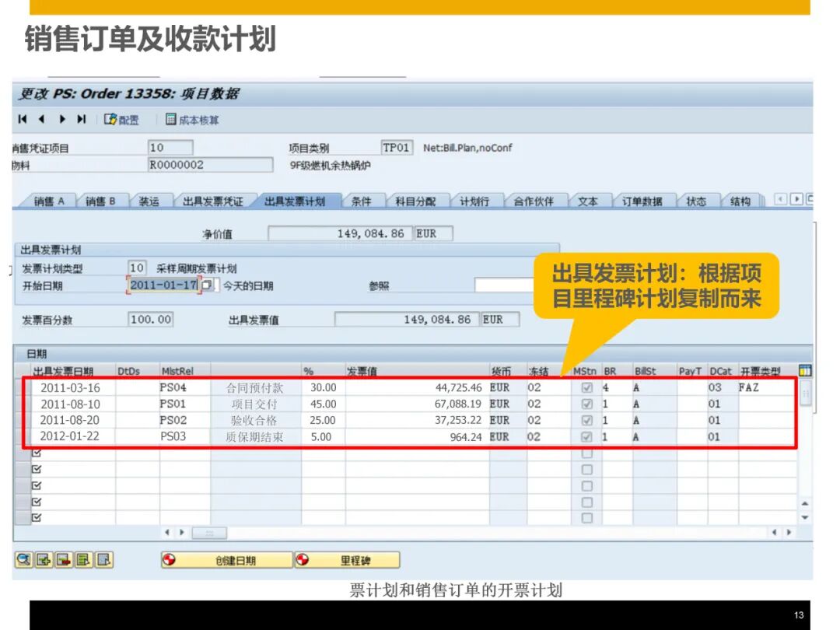Open 成本核算 costing calculator icon
This screenshot has width=840, height=630.
(x=171, y=120)
